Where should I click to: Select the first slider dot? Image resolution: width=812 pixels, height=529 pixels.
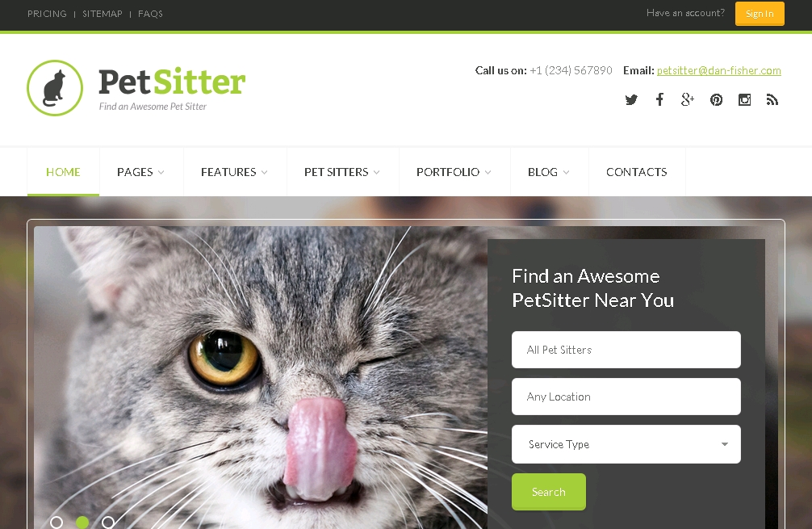(x=57, y=523)
